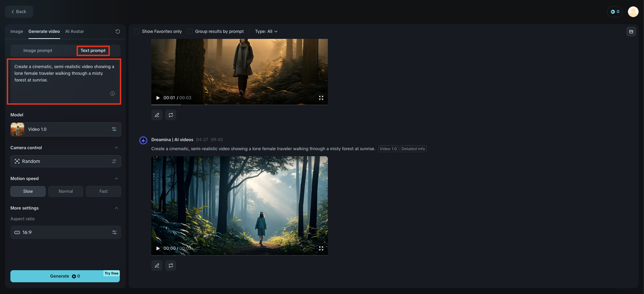
Task: Open the assets folder icon at top right
Action: pyautogui.click(x=631, y=32)
